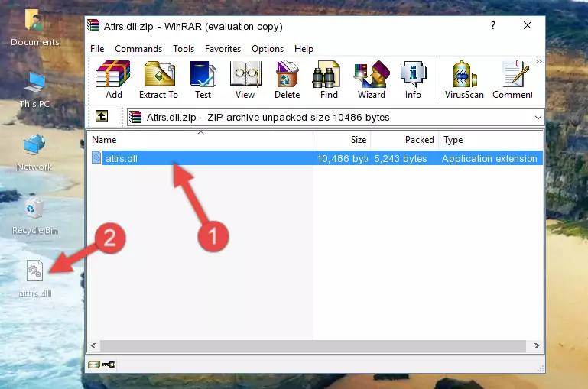Open the Commands menu
This screenshot has height=389, width=588.
click(x=138, y=49)
